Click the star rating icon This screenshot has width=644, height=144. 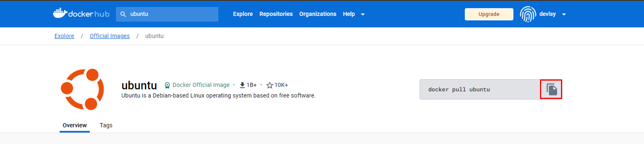(270, 85)
